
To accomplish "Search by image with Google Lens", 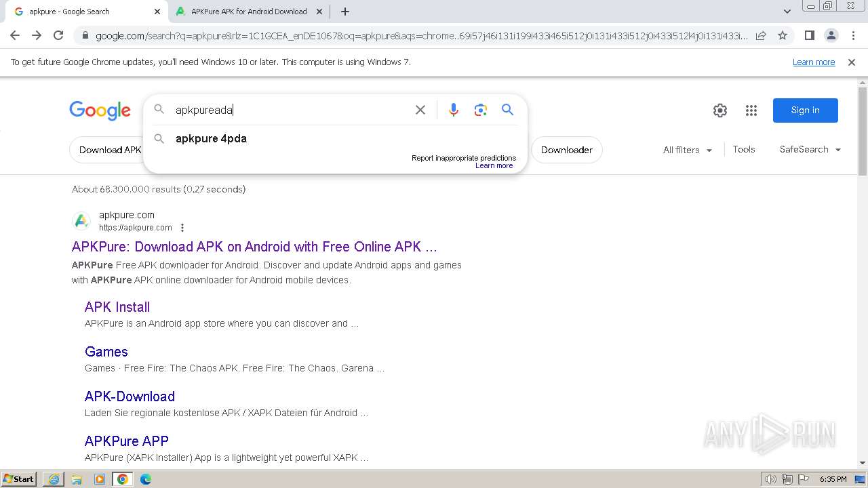I will pyautogui.click(x=481, y=110).
